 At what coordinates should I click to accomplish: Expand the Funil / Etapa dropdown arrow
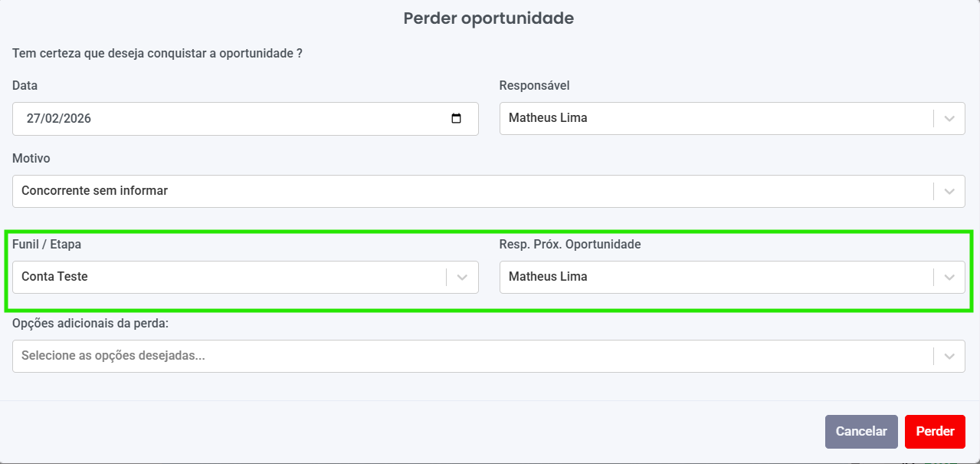461,277
